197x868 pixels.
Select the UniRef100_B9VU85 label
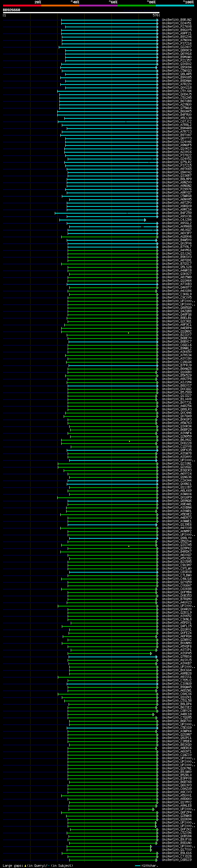point(177,78)
